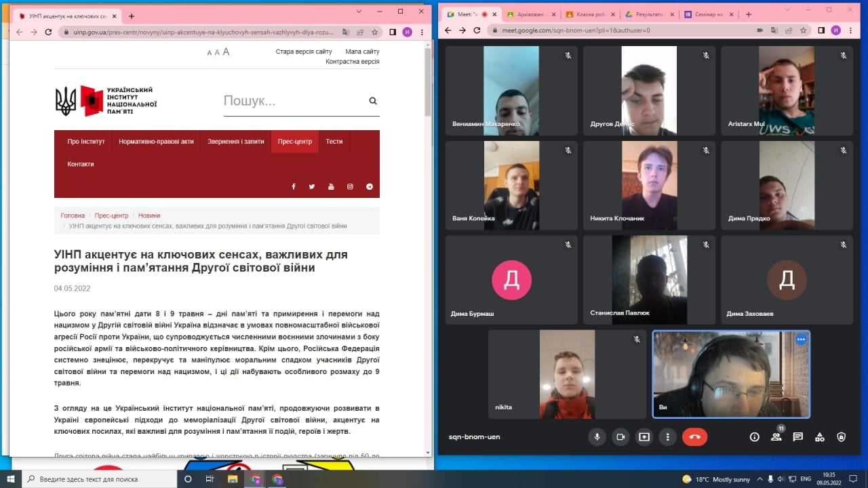Screen dimensions: 868x488
Task: Open a new tab in the Meet browser window
Action: (749, 14)
